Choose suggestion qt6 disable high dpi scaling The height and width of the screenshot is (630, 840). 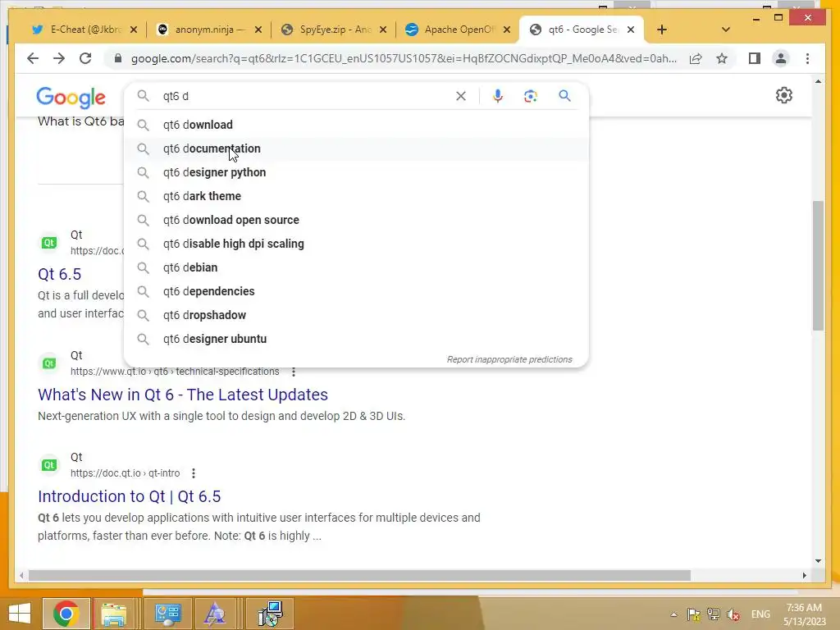(x=356, y=244)
